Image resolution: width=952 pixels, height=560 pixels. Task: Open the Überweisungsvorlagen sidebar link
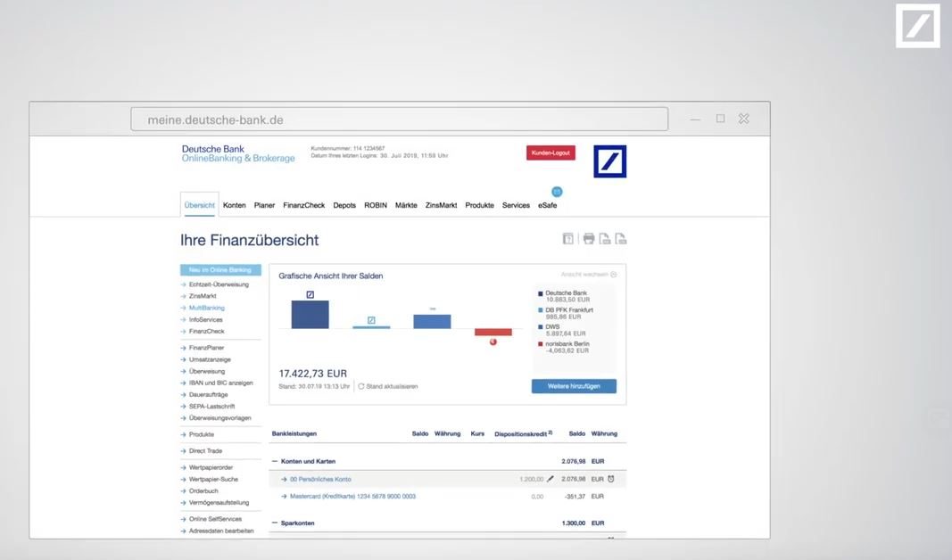(219, 418)
